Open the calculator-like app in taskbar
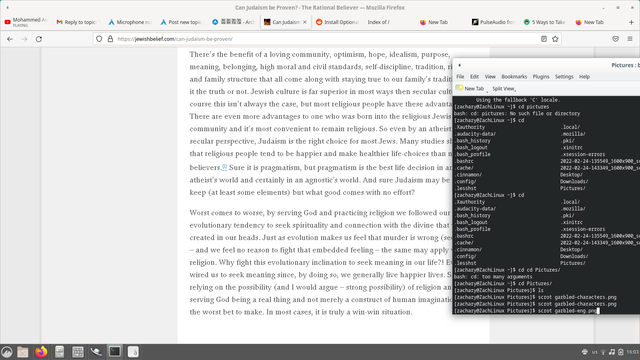The width and height of the screenshot is (640, 360). tap(60, 352)
